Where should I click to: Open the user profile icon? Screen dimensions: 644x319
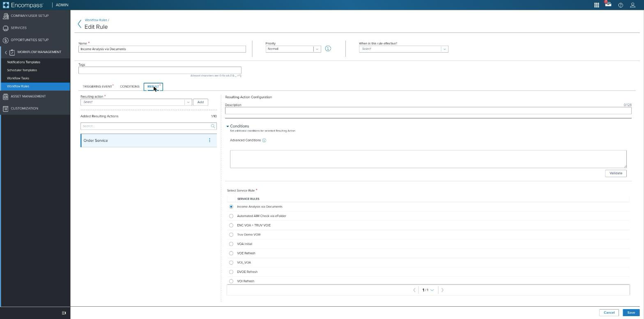point(632,5)
